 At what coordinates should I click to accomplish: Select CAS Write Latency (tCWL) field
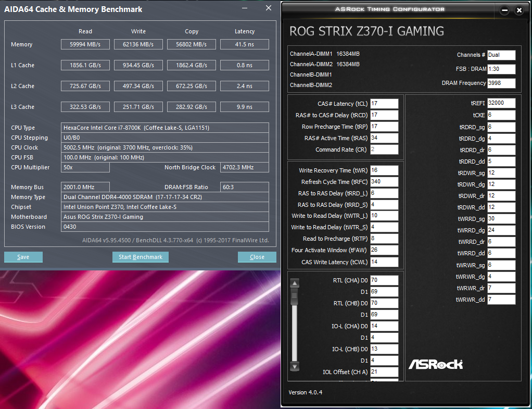[x=384, y=262]
